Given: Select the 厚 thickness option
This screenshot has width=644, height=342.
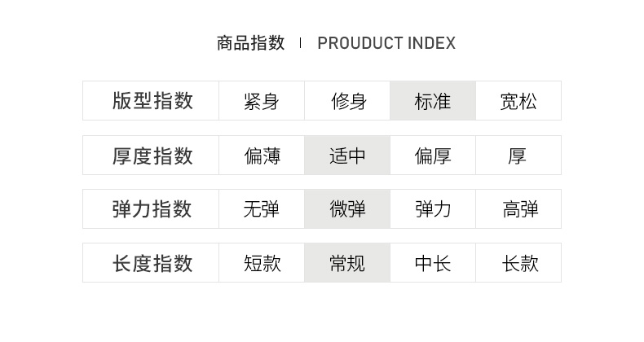Looking at the screenshot, I should pos(518,156).
